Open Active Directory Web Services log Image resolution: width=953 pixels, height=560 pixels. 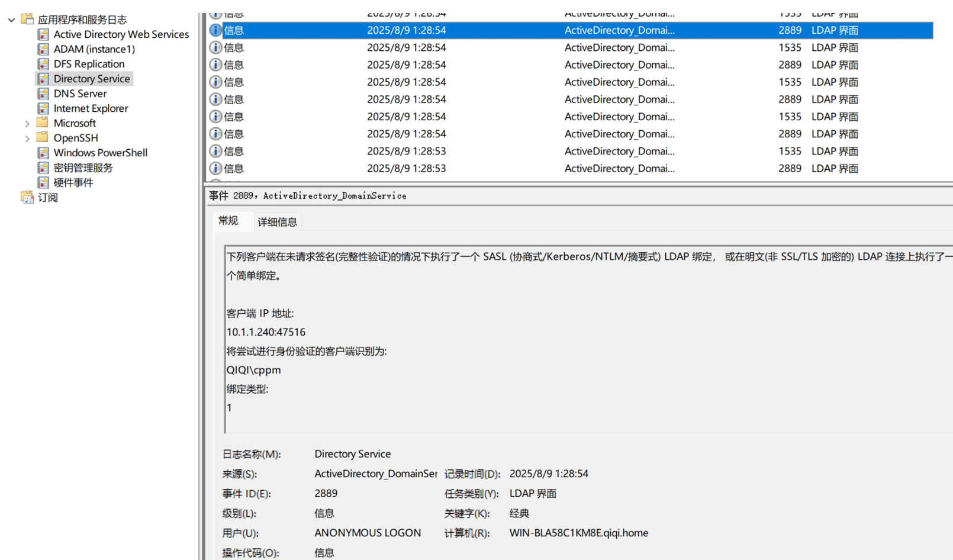point(121,34)
